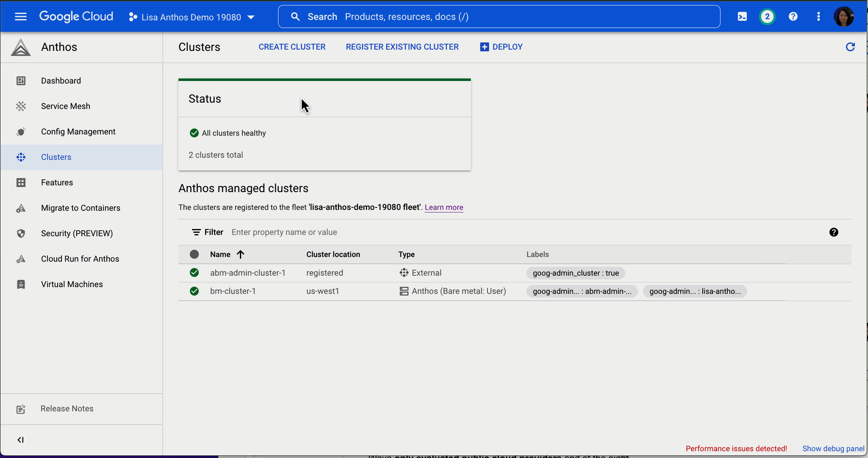Open the cluster settings column configuration dropdown
Screen dimensions: 868x458
pyautogui.click(x=834, y=232)
